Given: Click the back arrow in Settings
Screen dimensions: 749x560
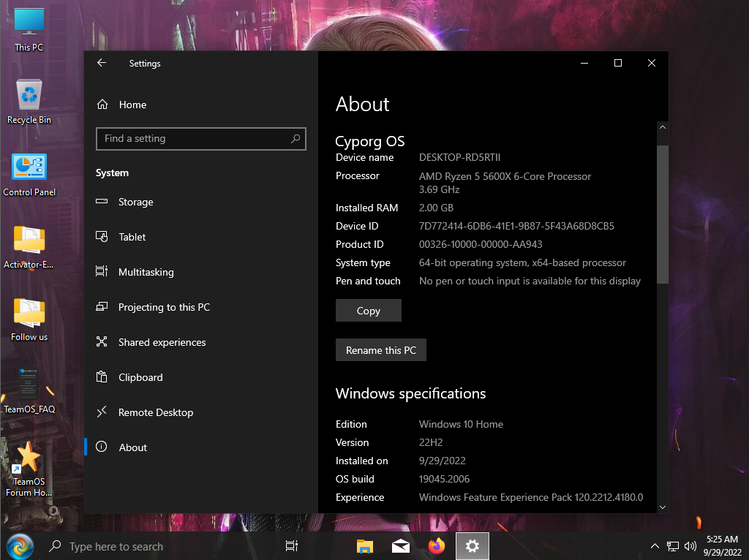Looking at the screenshot, I should tap(102, 63).
